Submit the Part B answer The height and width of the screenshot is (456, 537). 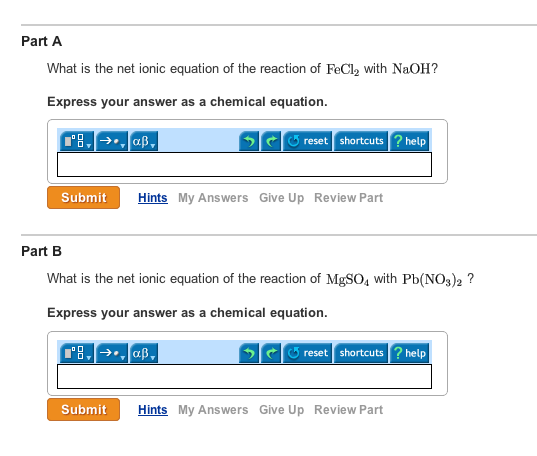[84, 409]
